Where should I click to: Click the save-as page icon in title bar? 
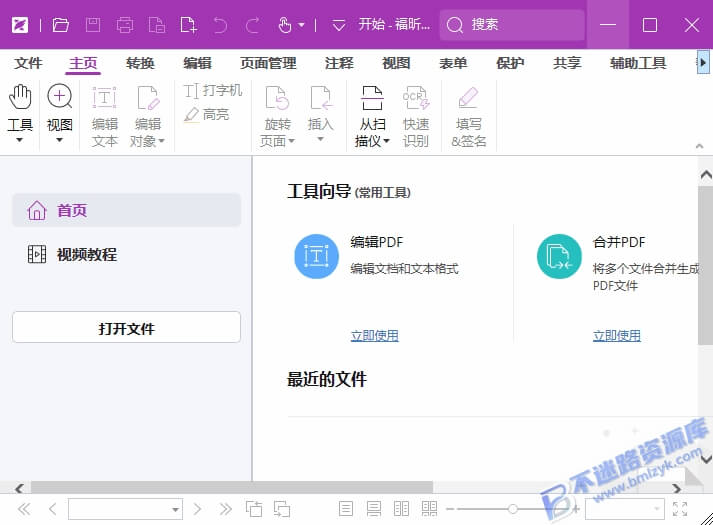157,25
